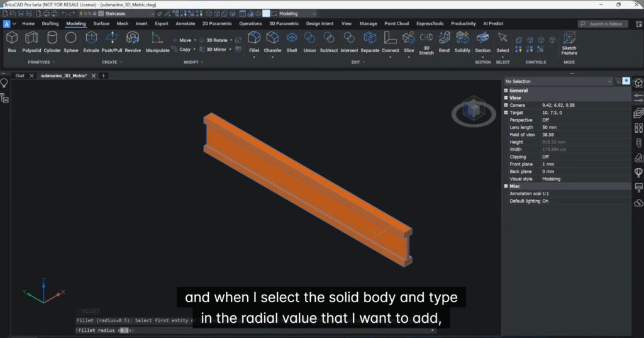Click the Slice tool icon
The image size is (644, 338).
pyautogui.click(x=409, y=38)
